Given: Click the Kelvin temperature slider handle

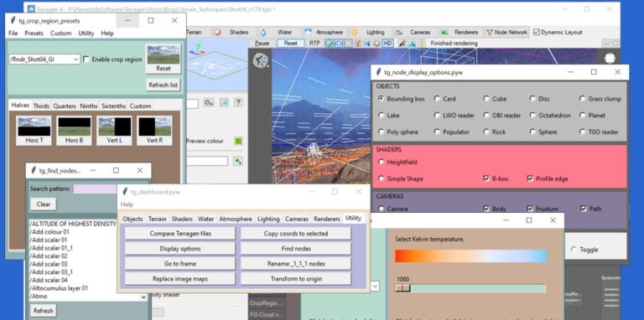Looking at the screenshot, I should 402,288.
